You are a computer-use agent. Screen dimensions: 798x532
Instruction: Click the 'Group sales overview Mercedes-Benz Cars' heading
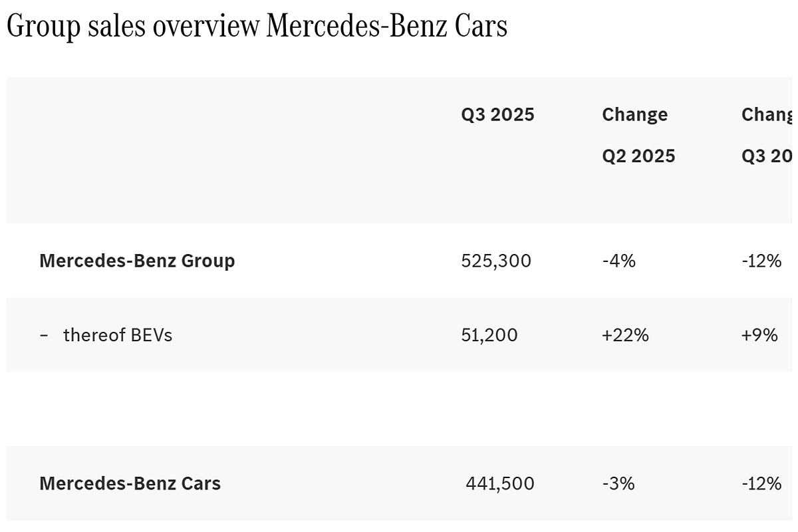click(257, 27)
